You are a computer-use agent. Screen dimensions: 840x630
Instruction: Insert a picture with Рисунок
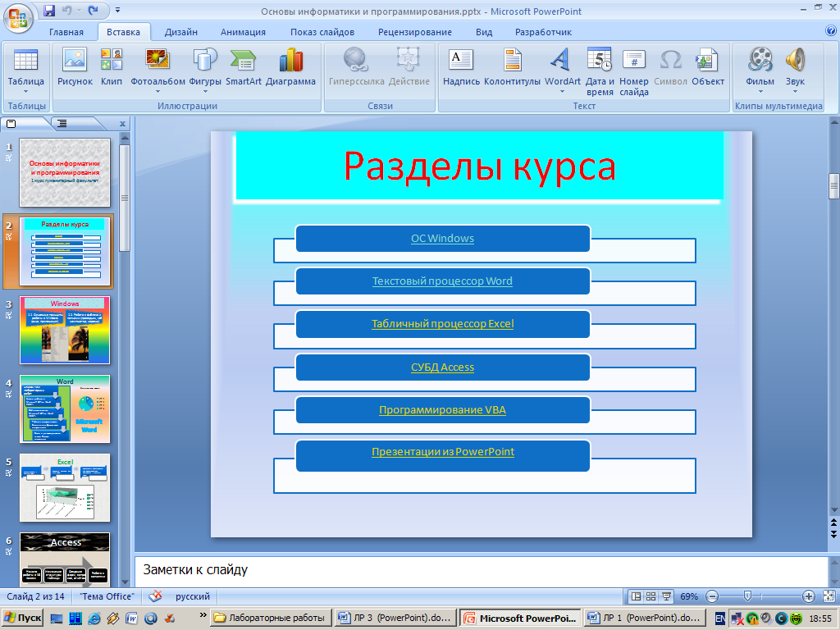point(75,67)
